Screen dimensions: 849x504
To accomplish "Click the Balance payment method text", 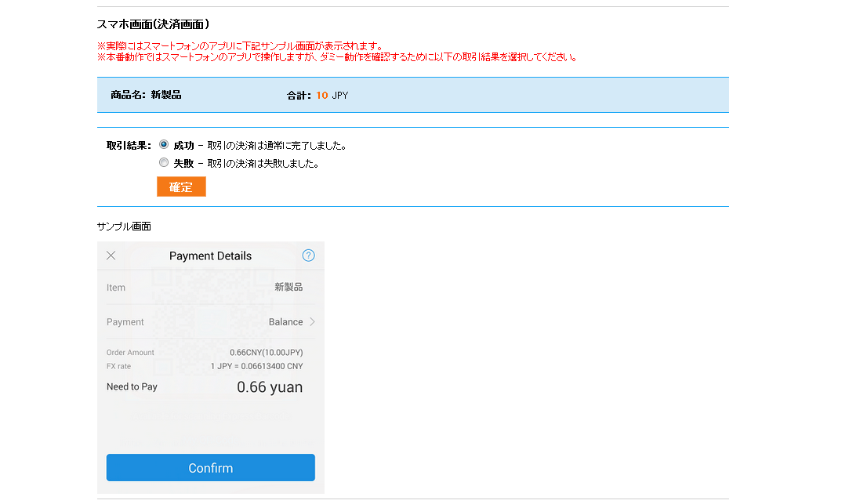I will (x=286, y=322).
